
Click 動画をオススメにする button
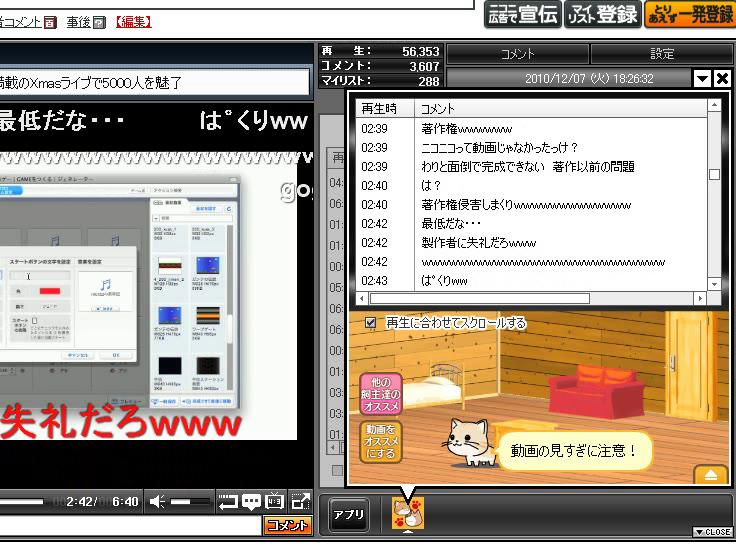381,441
